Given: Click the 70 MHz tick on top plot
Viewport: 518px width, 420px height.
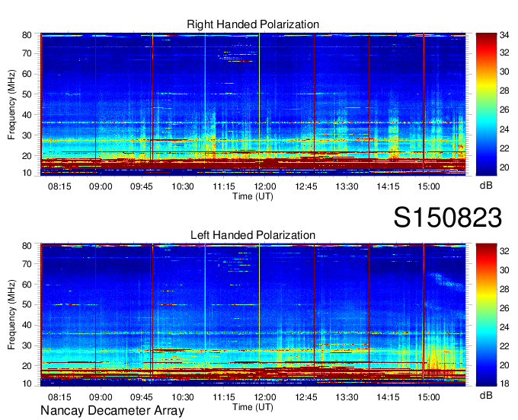Looking at the screenshot, I should pyautogui.click(x=27, y=53).
